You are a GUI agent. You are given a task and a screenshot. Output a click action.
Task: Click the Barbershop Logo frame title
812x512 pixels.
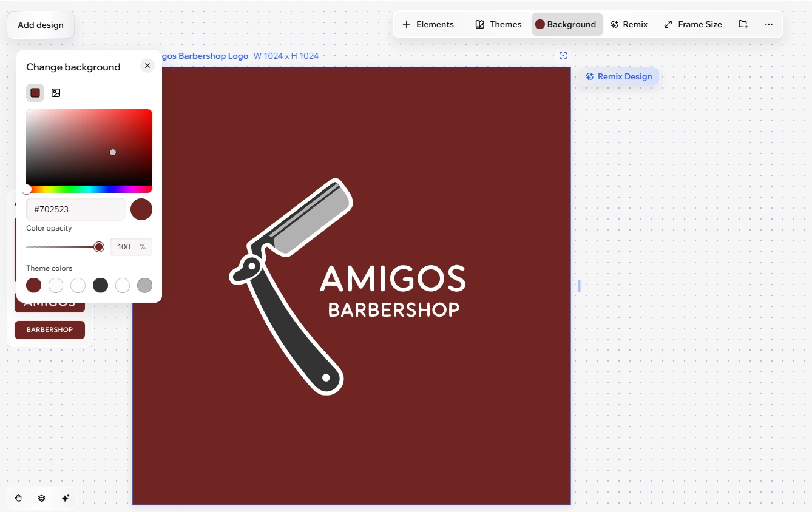[x=205, y=56]
